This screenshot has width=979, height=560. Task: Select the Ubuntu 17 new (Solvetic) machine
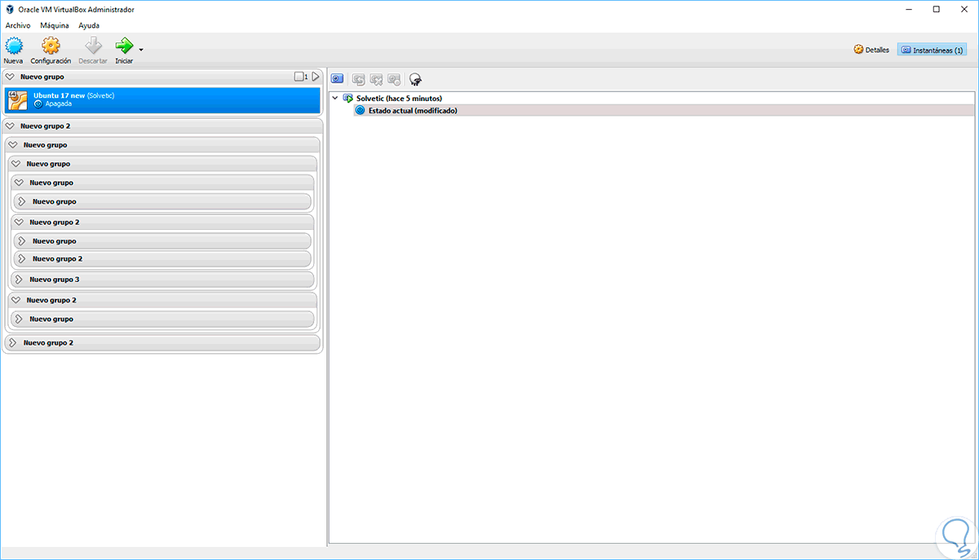click(162, 100)
